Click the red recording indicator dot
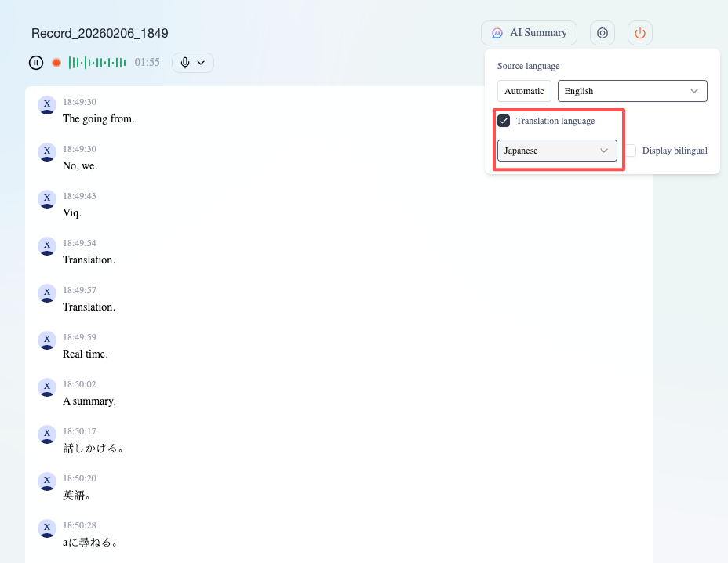 56,63
